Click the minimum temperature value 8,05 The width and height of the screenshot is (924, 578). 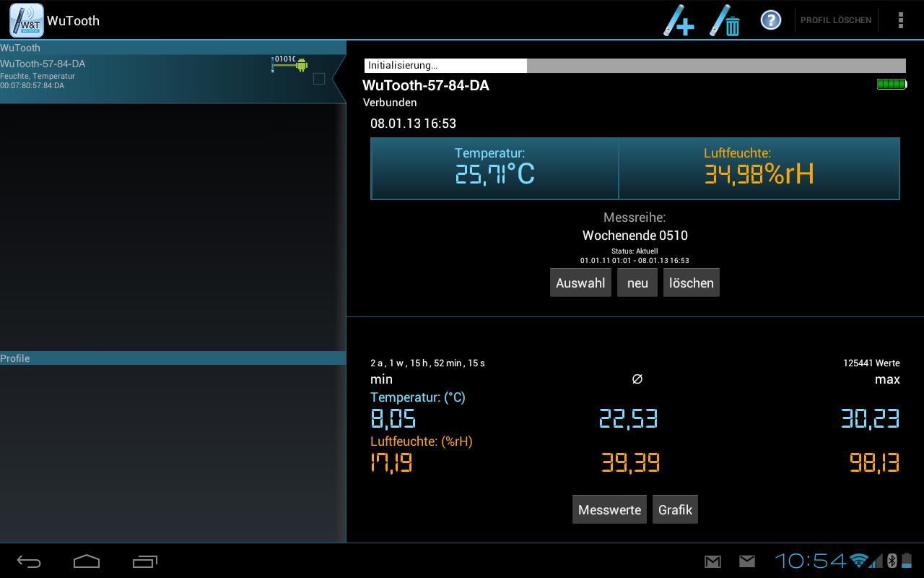coord(393,419)
